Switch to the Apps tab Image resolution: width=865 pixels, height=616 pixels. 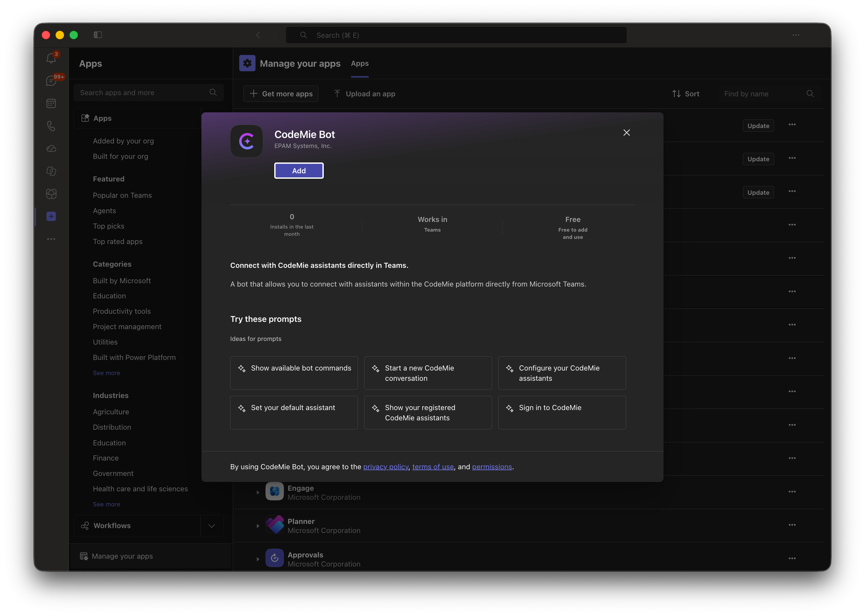[x=360, y=63]
